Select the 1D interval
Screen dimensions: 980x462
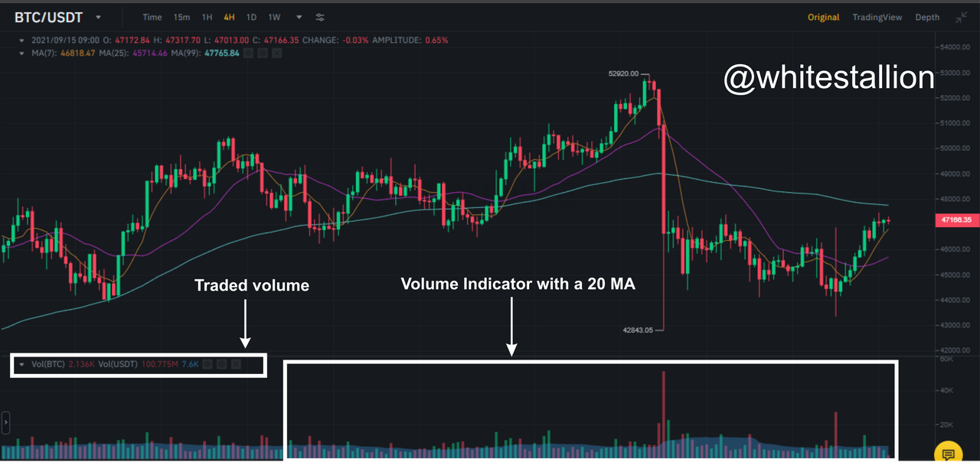[251, 17]
